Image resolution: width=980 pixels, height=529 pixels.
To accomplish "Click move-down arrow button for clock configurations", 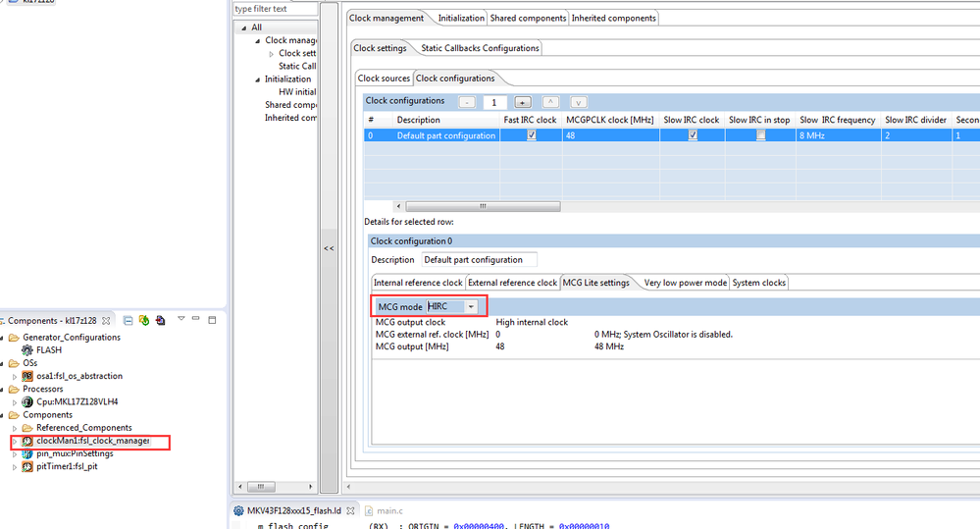I will point(578,102).
